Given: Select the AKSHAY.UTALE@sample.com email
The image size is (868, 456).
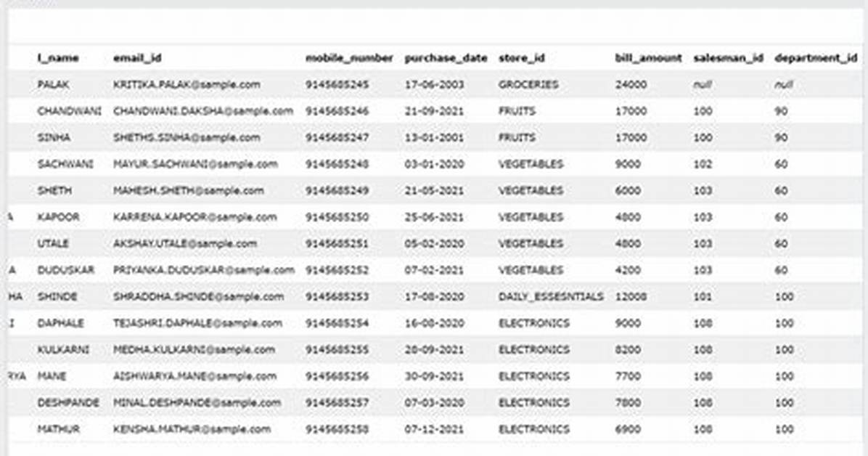Looking at the screenshot, I should tap(185, 244).
